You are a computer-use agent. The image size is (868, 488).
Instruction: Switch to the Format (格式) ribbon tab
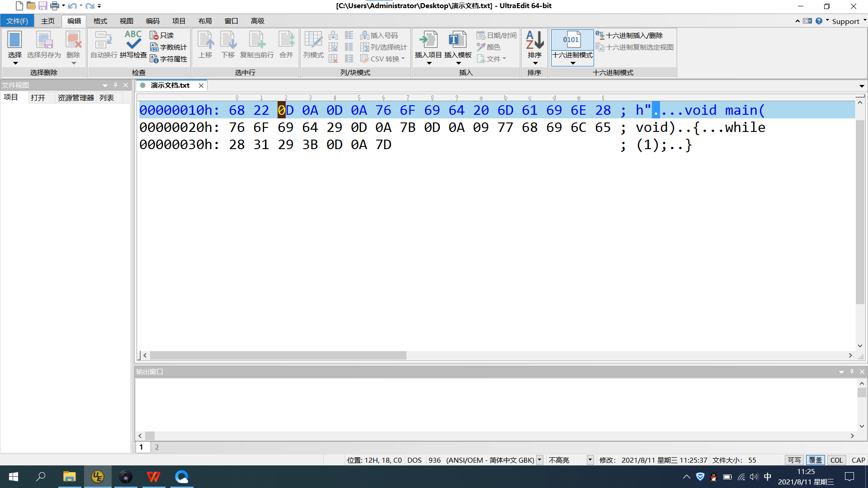[x=100, y=21]
